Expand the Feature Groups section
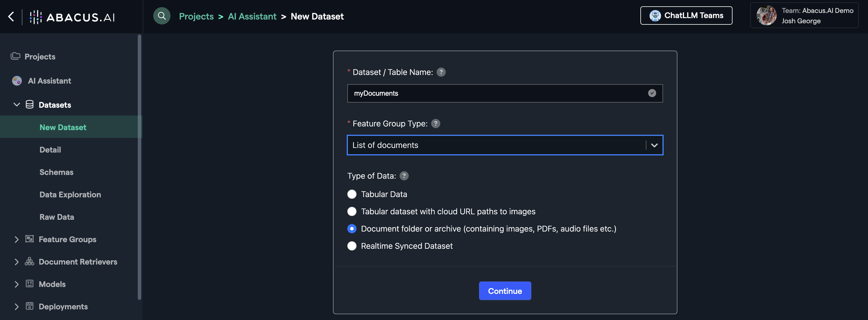 click(17, 239)
